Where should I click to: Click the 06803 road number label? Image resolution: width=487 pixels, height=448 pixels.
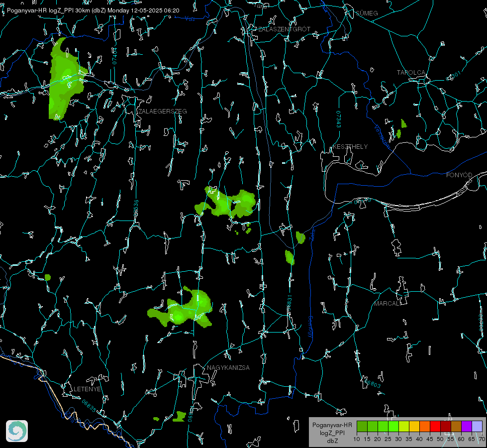372,383
